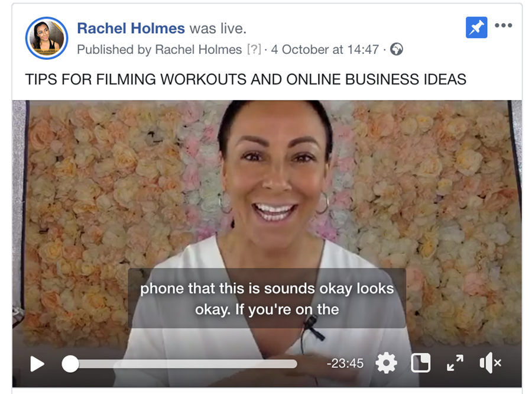
Task: Unmute the video sound
Action: pyautogui.click(x=491, y=363)
